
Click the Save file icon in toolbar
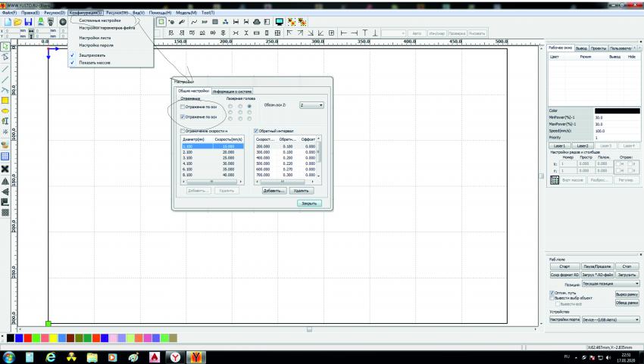click(28, 22)
